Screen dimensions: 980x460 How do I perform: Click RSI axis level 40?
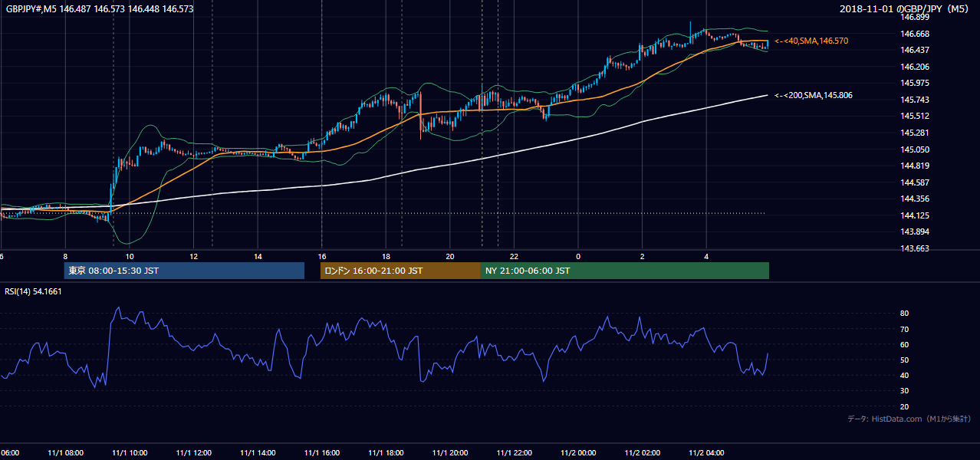(904, 375)
